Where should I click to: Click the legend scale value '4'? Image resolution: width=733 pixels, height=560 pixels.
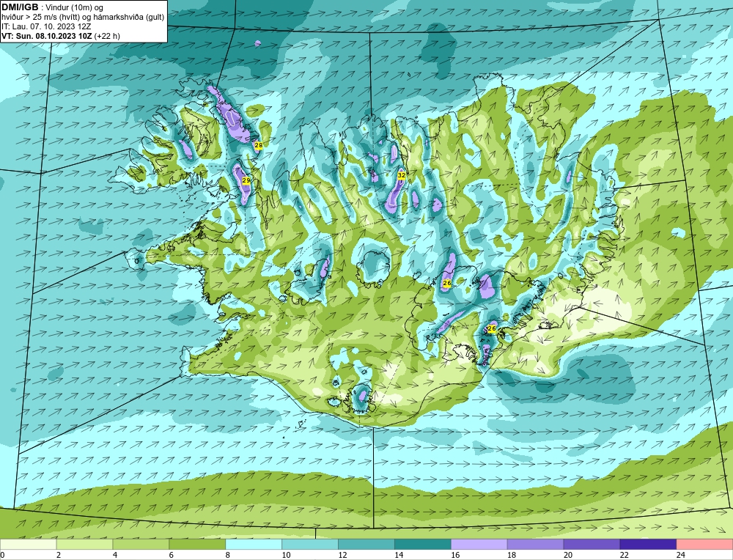(x=115, y=555)
